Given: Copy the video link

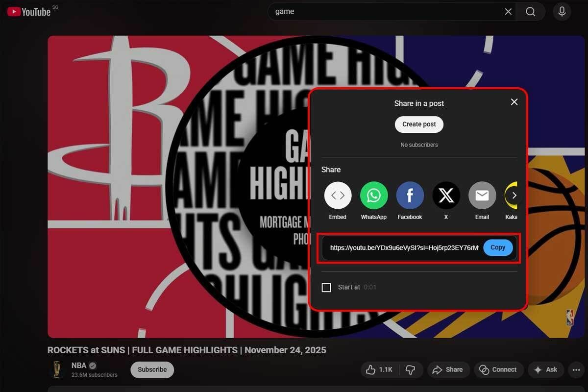Looking at the screenshot, I should pyautogui.click(x=498, y=247).
